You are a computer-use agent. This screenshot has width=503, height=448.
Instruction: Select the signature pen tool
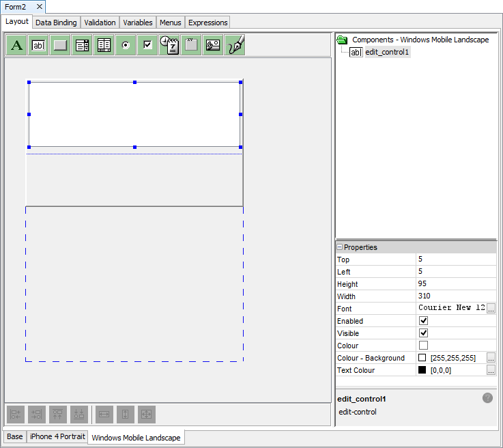[235, 46]
